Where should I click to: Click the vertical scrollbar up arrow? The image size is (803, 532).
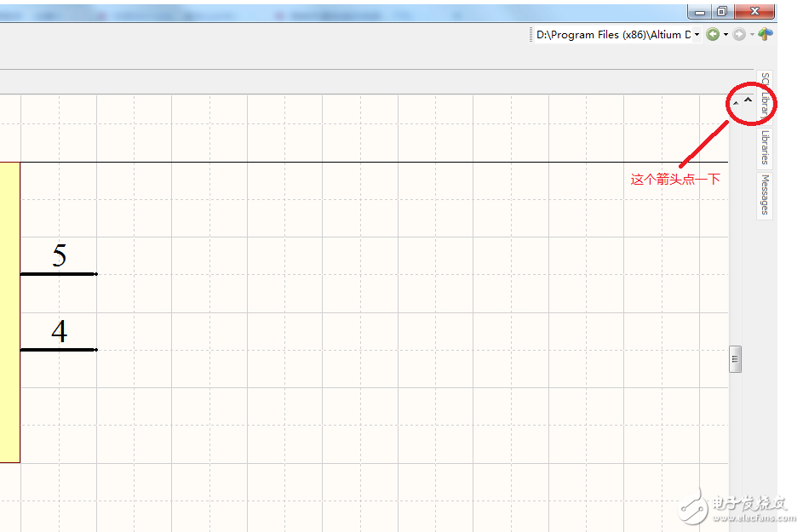(x=736, y=103)
